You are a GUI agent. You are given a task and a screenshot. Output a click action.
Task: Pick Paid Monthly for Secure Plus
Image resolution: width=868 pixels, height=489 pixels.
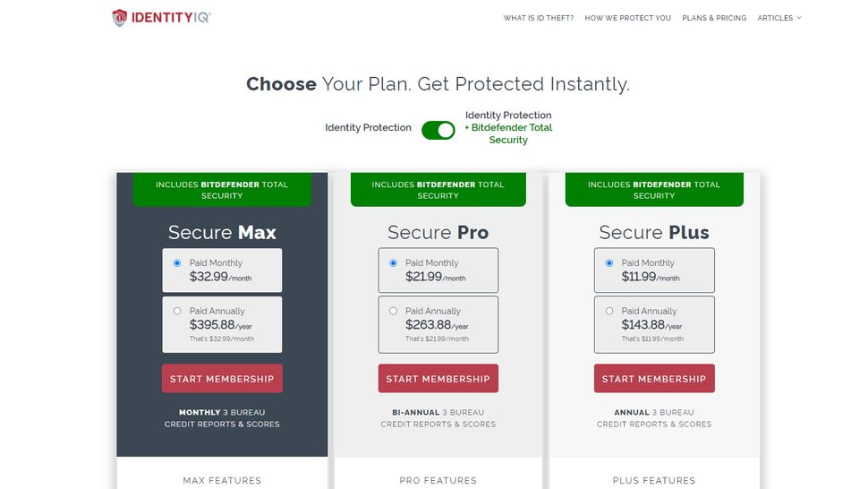pos(609,263)
